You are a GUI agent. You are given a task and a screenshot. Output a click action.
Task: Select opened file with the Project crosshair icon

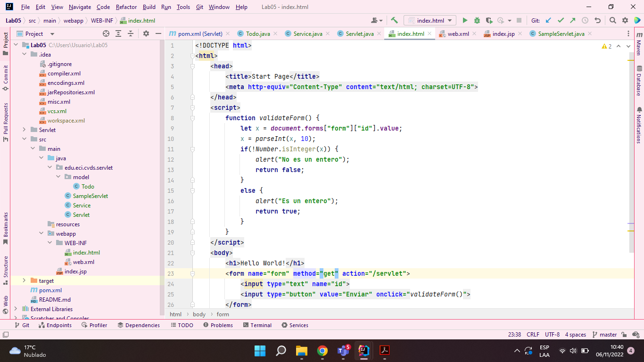tap(106, 33)
